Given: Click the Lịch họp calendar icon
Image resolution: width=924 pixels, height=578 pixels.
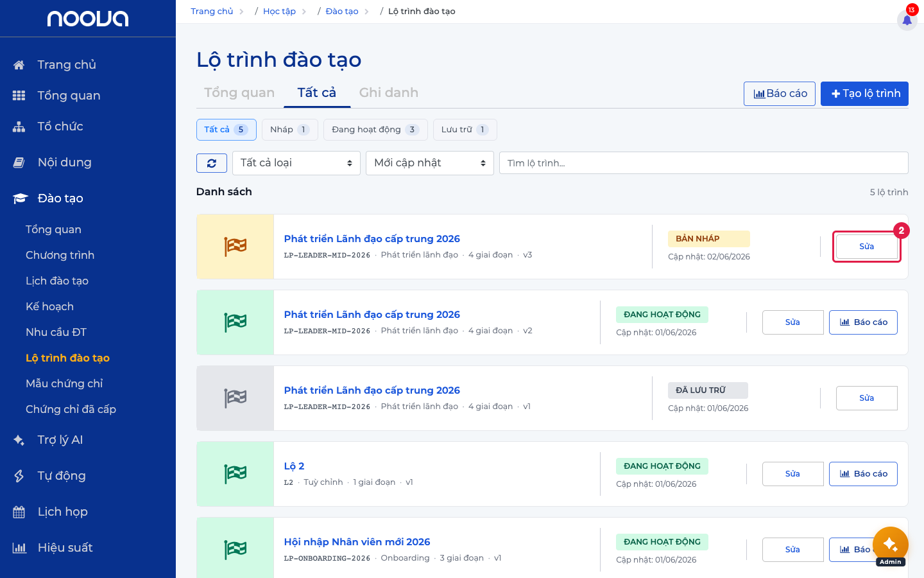Looking at the screenshot, I should point(19,512).
